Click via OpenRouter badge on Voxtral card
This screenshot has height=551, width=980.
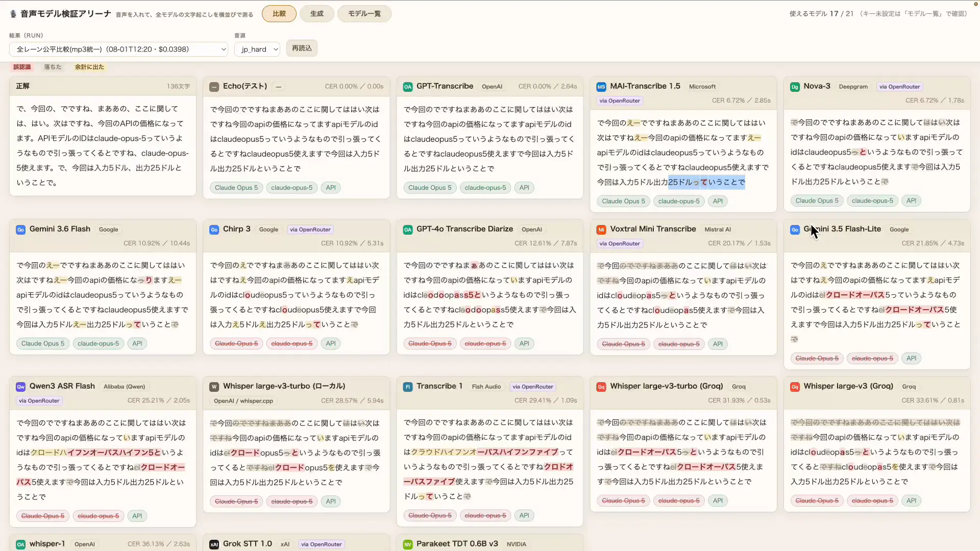point(620,243)
